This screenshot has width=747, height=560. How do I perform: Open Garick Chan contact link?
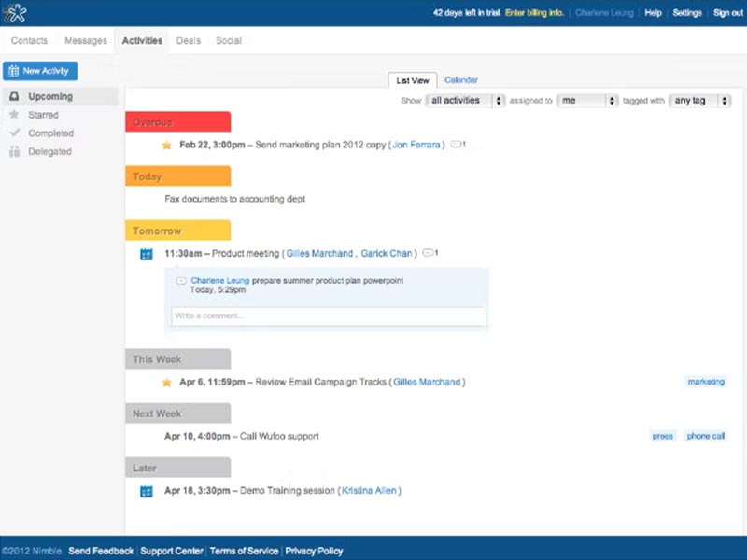[x=387, y=253]
